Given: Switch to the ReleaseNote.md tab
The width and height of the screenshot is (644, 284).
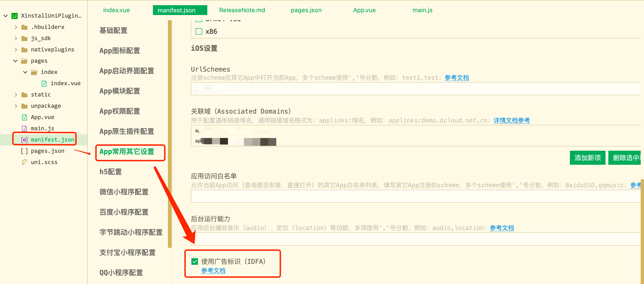Looking at the screenshot, I should click(x=242, y=10).
